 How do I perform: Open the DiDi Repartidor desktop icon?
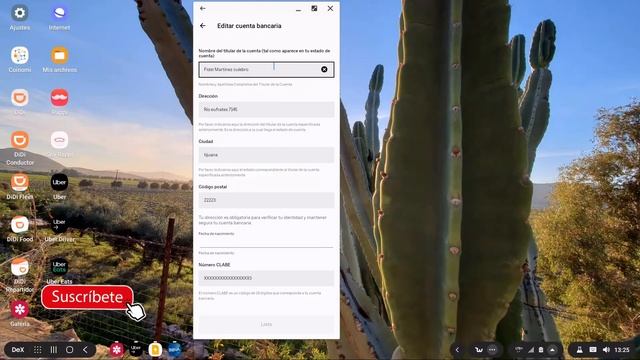[x=20, y=267]
